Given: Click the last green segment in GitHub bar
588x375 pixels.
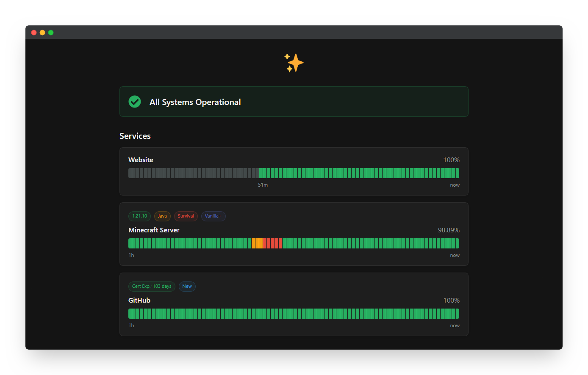Looking at the screenshot, I should (x=457, y=314).
